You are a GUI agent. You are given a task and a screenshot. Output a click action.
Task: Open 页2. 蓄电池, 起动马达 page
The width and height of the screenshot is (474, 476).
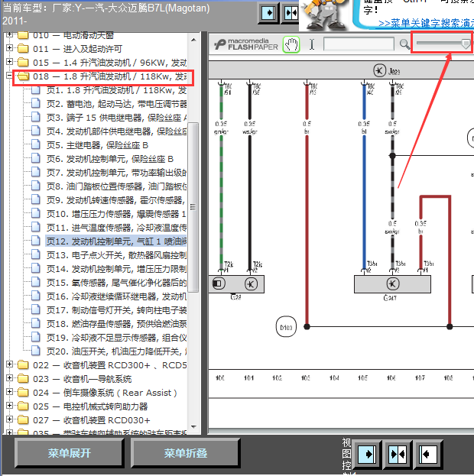(x=116, y=104)
